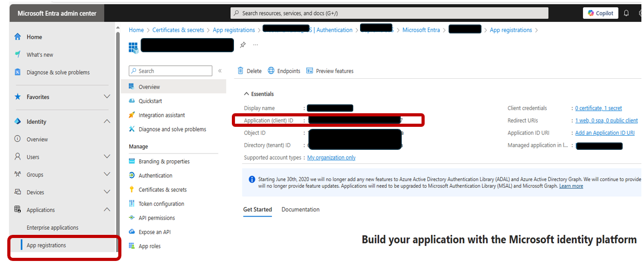Click the Delete trash icon

(240, 71)
